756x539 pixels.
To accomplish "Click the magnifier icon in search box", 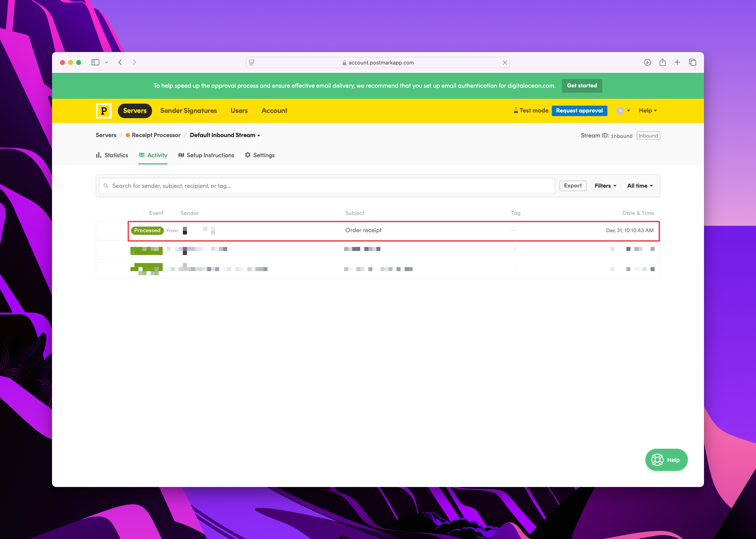I will coord(106,186).
